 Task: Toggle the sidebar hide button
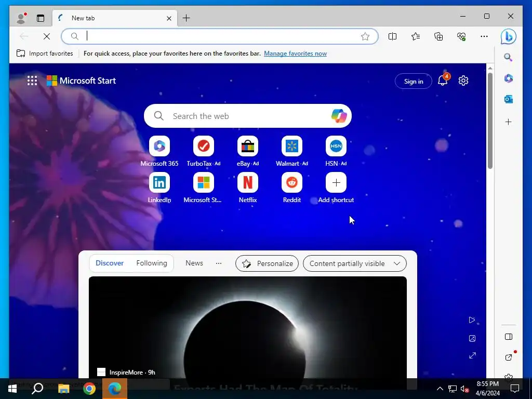[508, 337]
